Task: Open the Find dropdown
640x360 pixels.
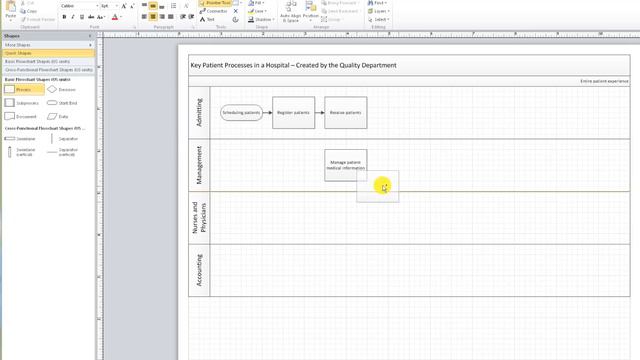Action: [x=377, y=3]
